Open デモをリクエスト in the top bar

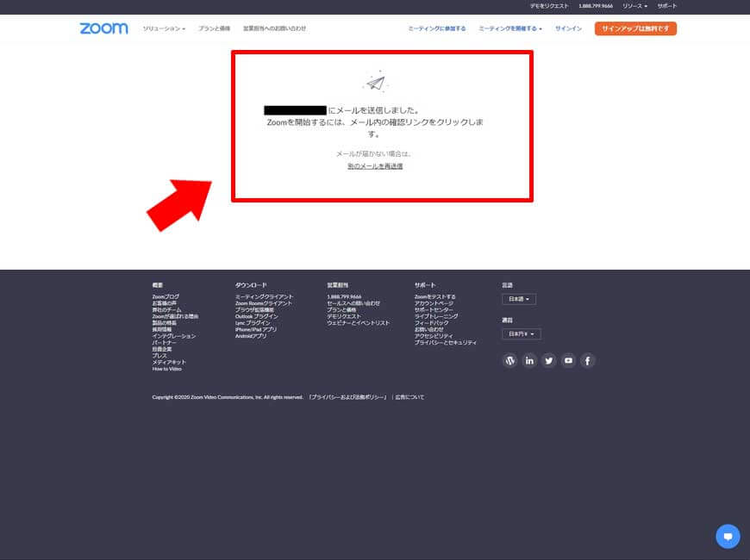(549, 6)
